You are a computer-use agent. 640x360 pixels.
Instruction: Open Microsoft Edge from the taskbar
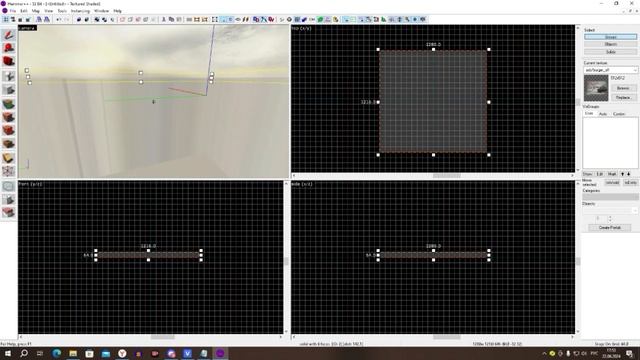56,353
